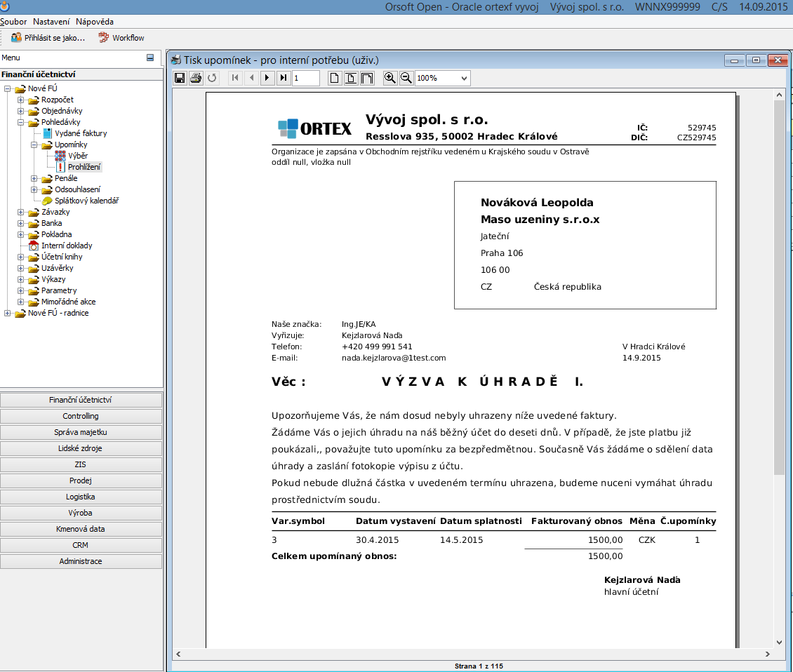Expand the Závazky tree folder
This screenshot has height=672, width=793.
point(21,212)
